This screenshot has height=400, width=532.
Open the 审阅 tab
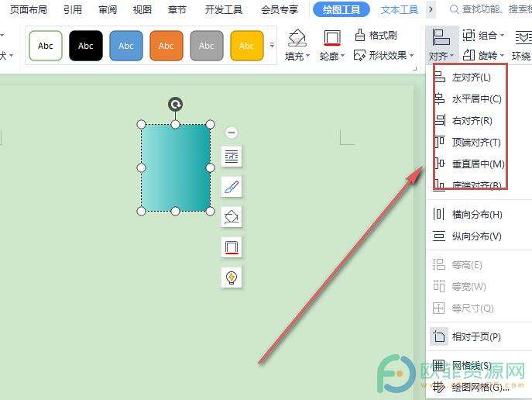point(108,9)
